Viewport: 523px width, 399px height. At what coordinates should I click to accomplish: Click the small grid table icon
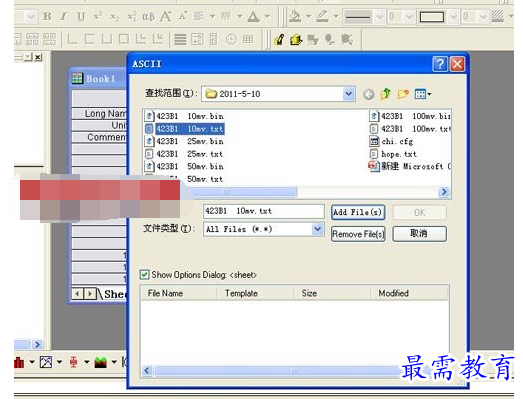248,39
